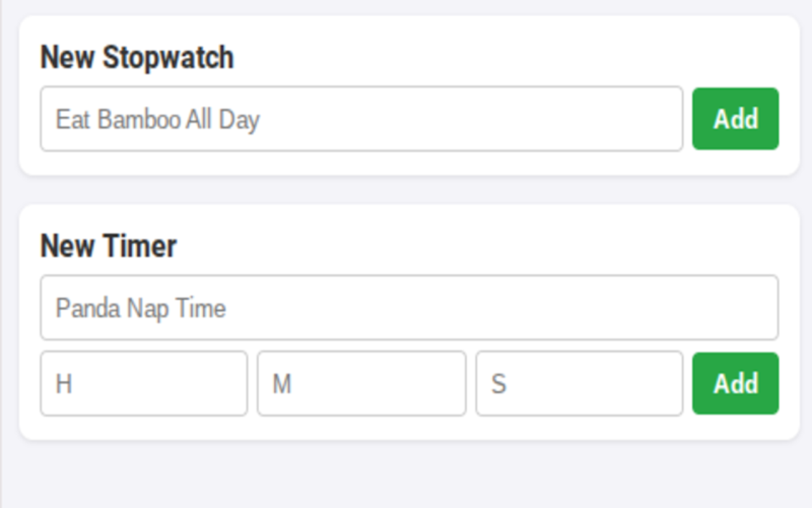Click empty page background below Timer card
Viewport: 812px width, 508px height.
click(406, 476)
